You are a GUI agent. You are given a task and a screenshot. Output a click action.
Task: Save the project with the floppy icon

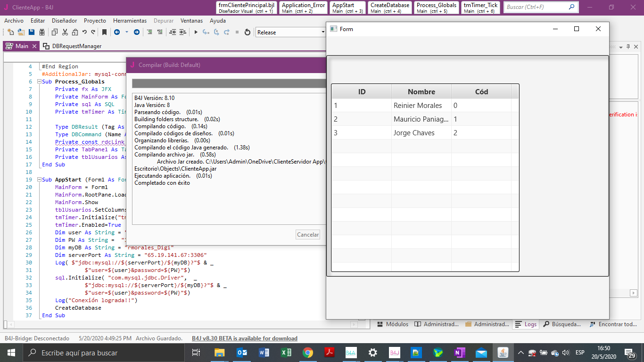point(32,32)
